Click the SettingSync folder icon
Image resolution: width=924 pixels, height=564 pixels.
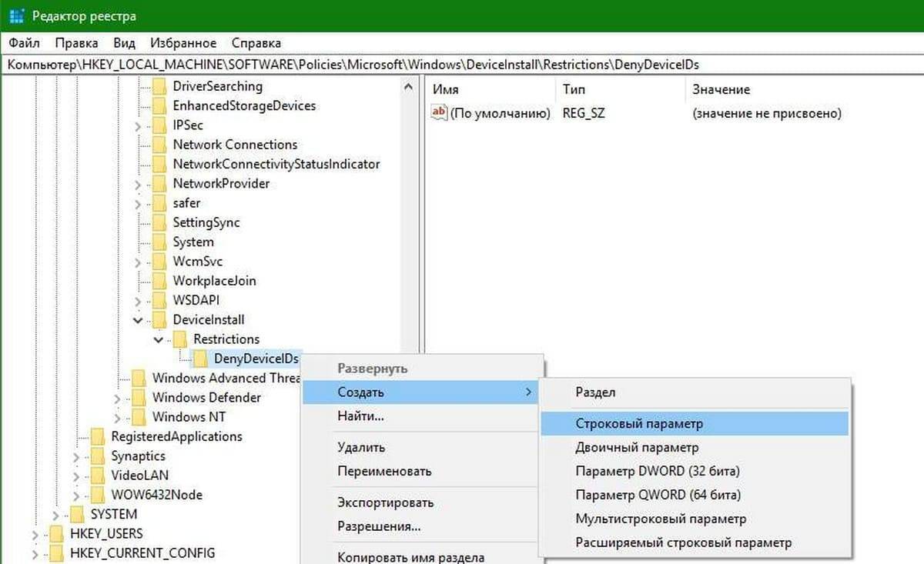pyautogui.click(x=159, y=222)
